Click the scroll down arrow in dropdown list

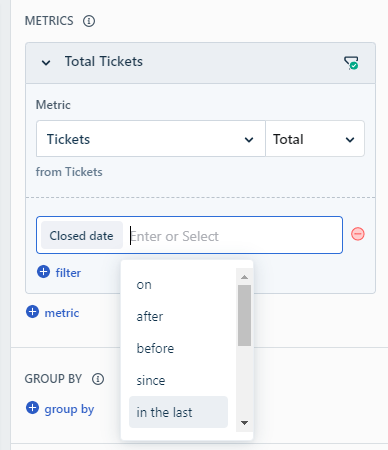pyautogui.click(x=244, y=423)
